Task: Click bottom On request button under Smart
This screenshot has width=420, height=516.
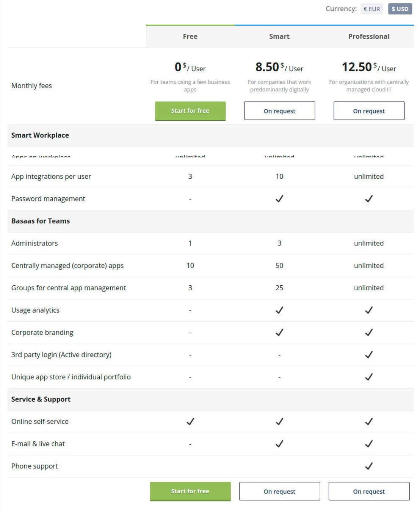Action: point(279,491)
